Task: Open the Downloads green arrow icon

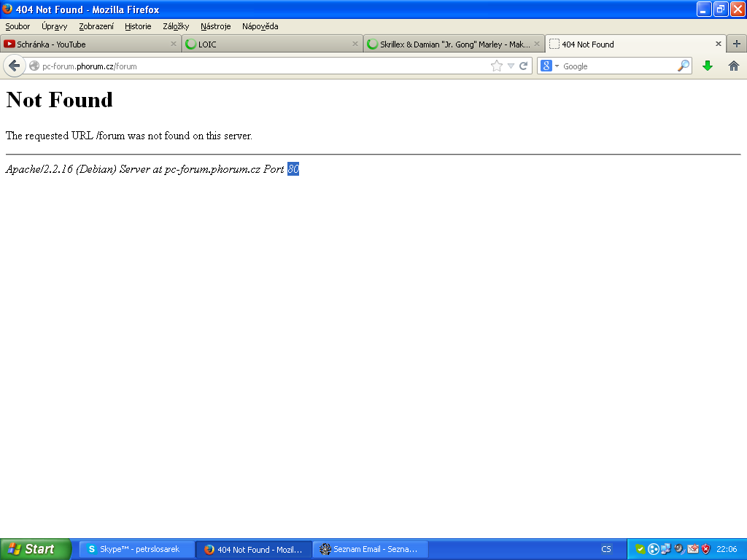Action: click(x=707, y=66)
